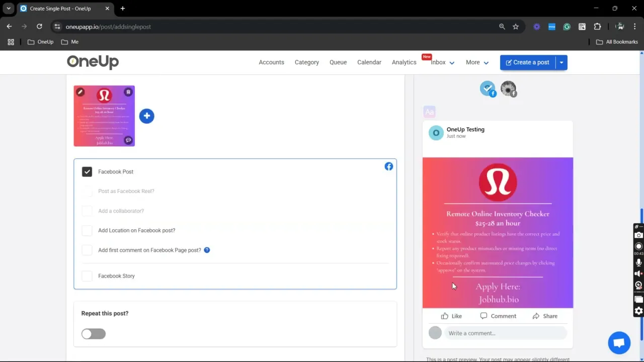Open the All Bookmarks folder
The width and height of the screenshot is (644, 362).
click(617, 42)
